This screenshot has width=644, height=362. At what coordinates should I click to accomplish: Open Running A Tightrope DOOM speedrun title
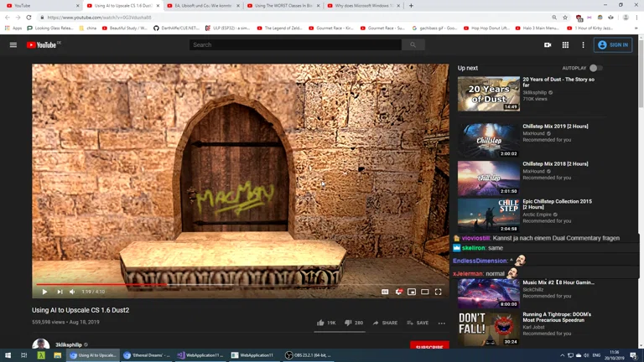tap(557, 318)
